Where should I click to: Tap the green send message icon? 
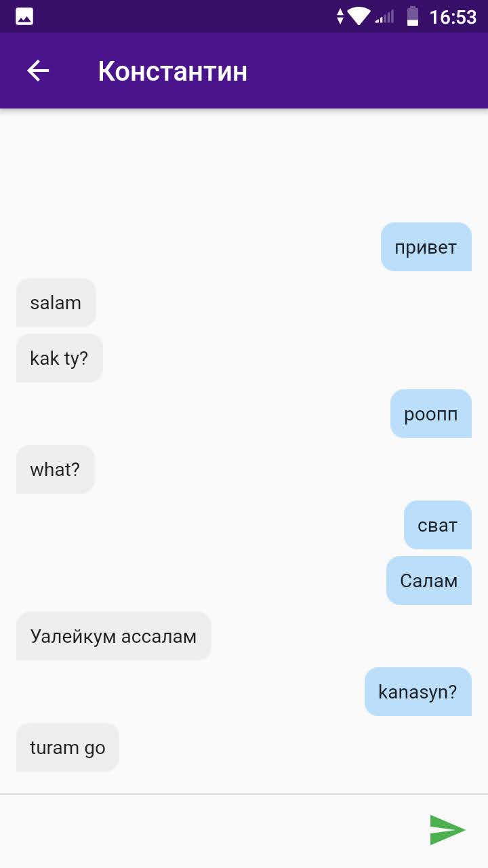448,830
